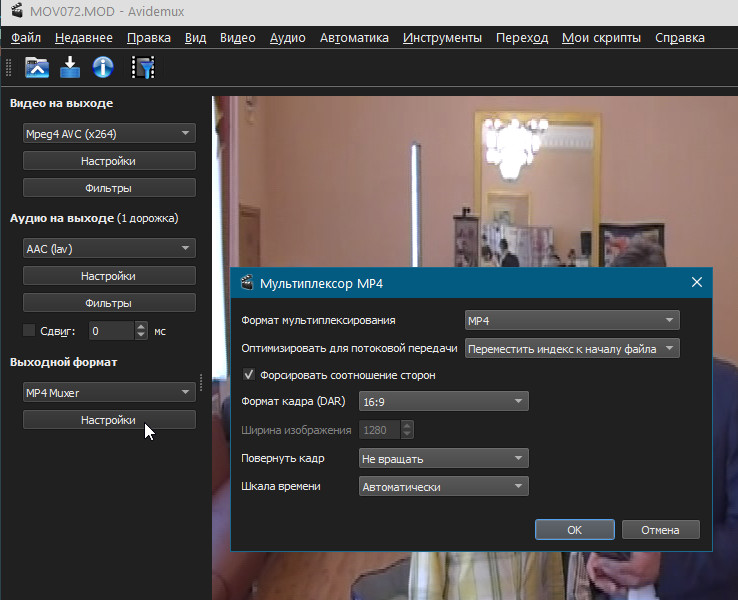This screenshot has height=600, width=738.
Task: Open the Формат кадра (DAR) 16:9 dropdown
Action: coord(443,401)
